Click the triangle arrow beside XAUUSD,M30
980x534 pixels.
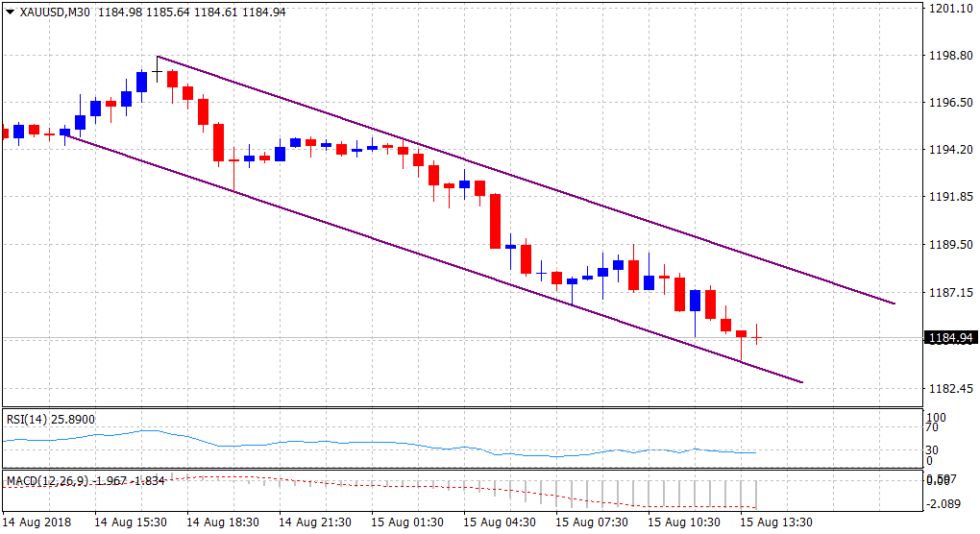[11, 12]
